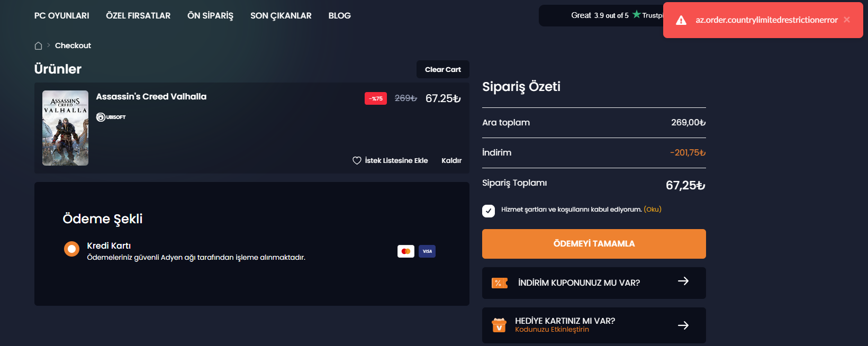
Task: Click the home breadcrumb icon
Action: 38,45
